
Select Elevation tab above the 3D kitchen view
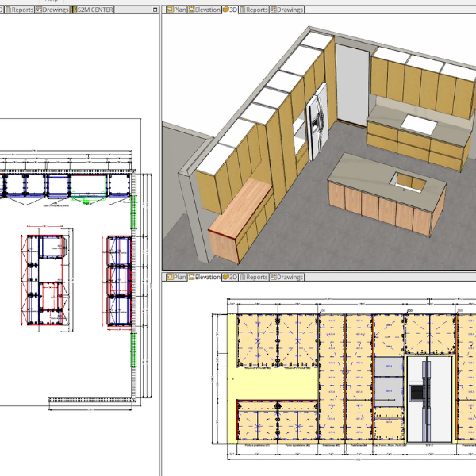tap(204, 10)
